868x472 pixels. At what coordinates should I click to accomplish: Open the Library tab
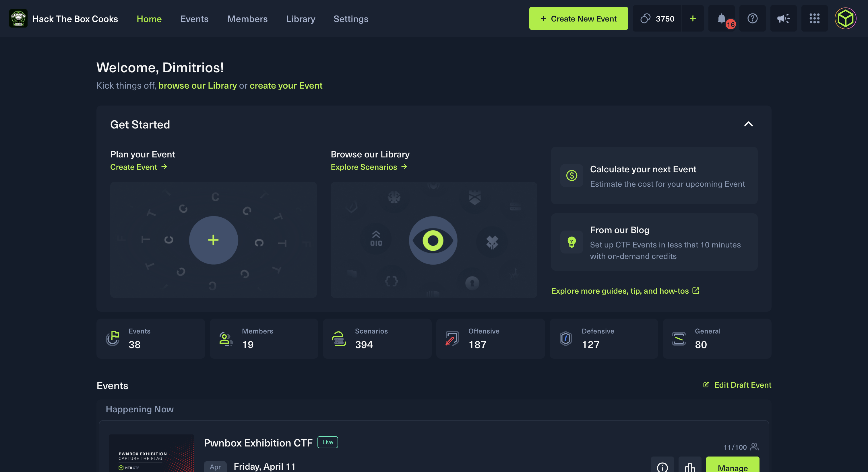301,19
